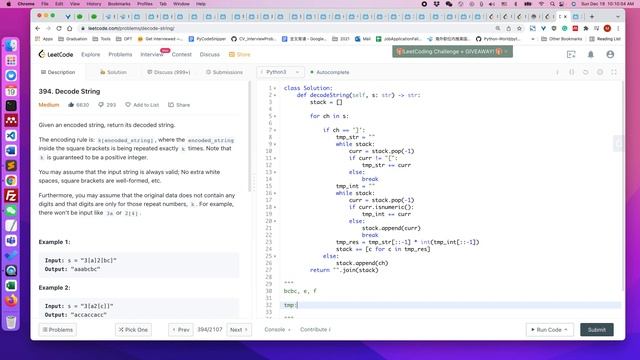This screenshot has height=360, width=640.
Task: Open the Explore nav item
Action: [91, 54]
